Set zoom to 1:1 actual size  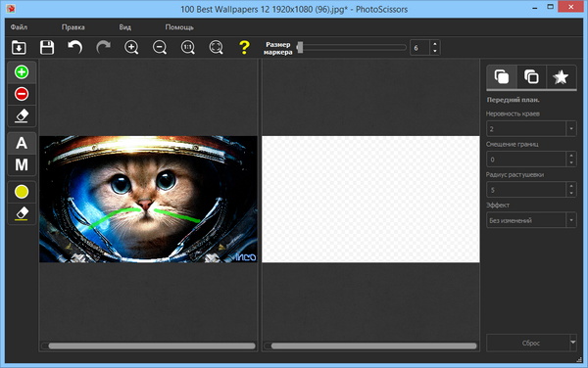point(188,48)
